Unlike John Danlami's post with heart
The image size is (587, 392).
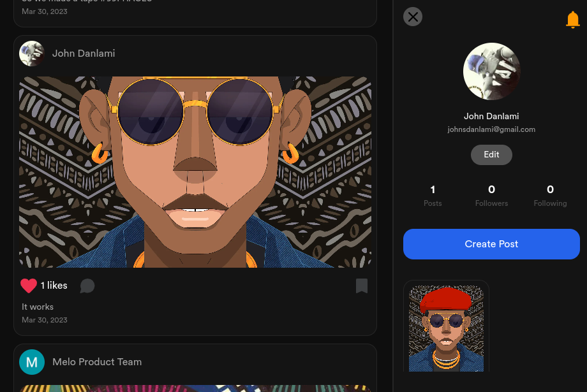(x=29, y=286)
